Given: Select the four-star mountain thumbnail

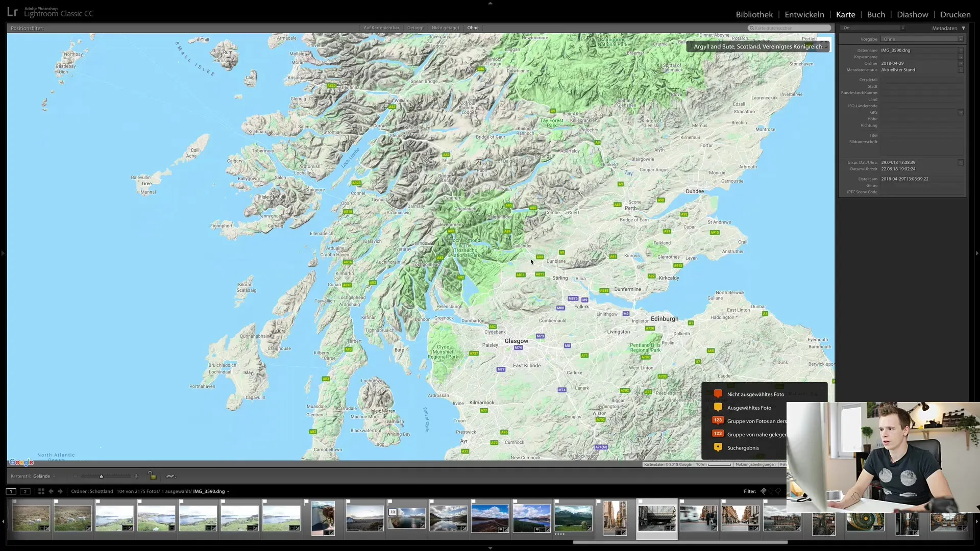Looking at the screenshot, I should 573,518.
